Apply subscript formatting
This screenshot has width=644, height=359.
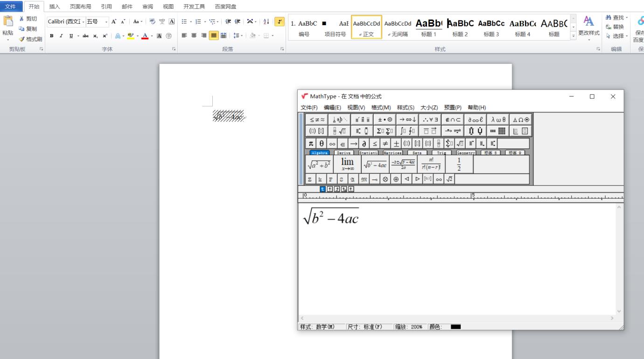tap(95, 36)
